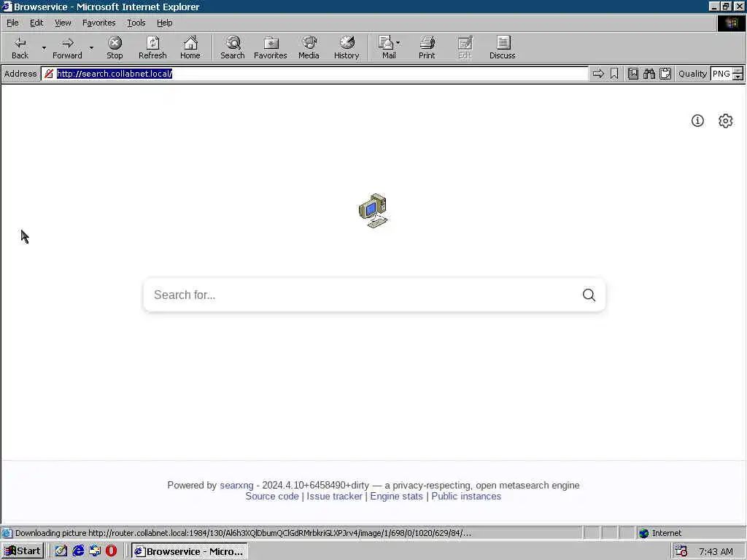The width and height of the screenshot is (747, 560).
Task: Open the Issue tracker link
Action: (x=334, y=496)
